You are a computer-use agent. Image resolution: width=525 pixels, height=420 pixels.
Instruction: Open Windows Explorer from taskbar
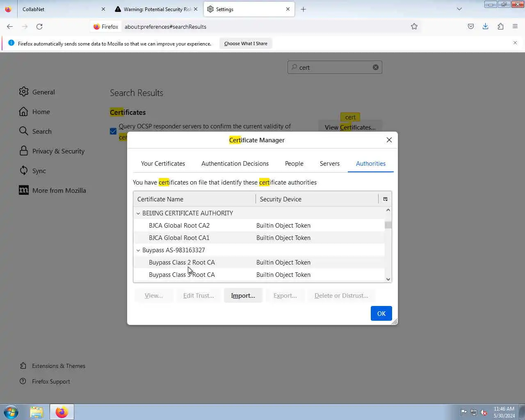click(37, 412)
